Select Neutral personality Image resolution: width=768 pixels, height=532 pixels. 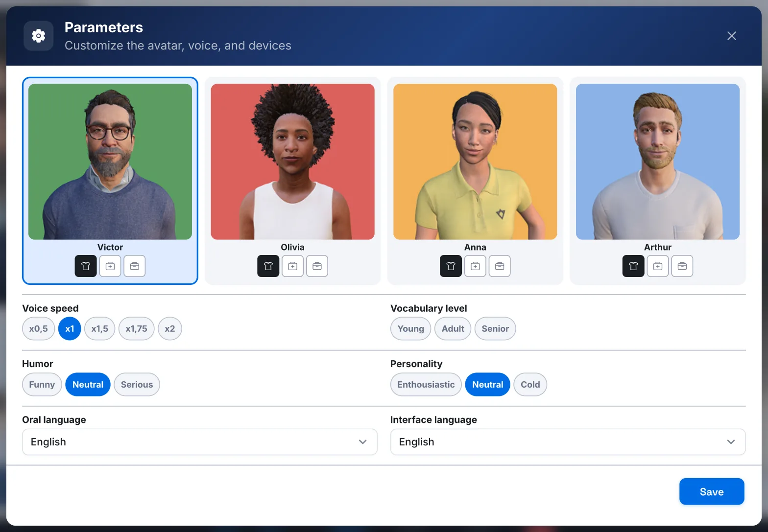point(488,385)
